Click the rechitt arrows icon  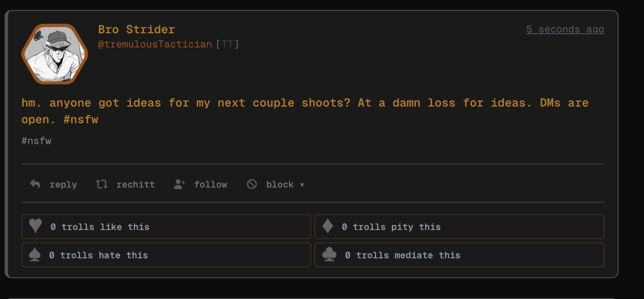point(102,184)
